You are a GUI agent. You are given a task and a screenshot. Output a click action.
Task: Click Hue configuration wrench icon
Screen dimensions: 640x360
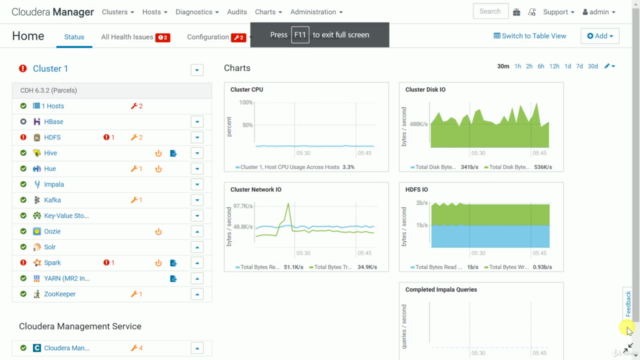pyautogui.click(x=136, y=169)
